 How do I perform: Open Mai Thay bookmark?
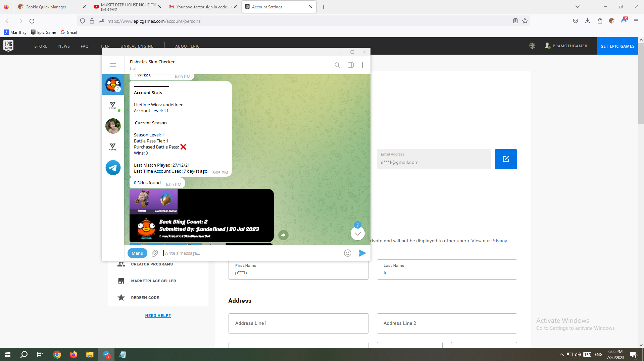coord(15,32)
